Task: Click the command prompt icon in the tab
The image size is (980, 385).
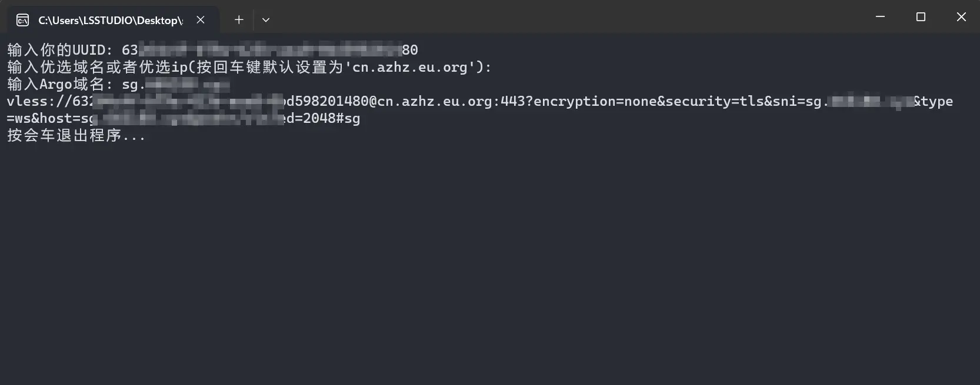Action: [x=22, y=21]
